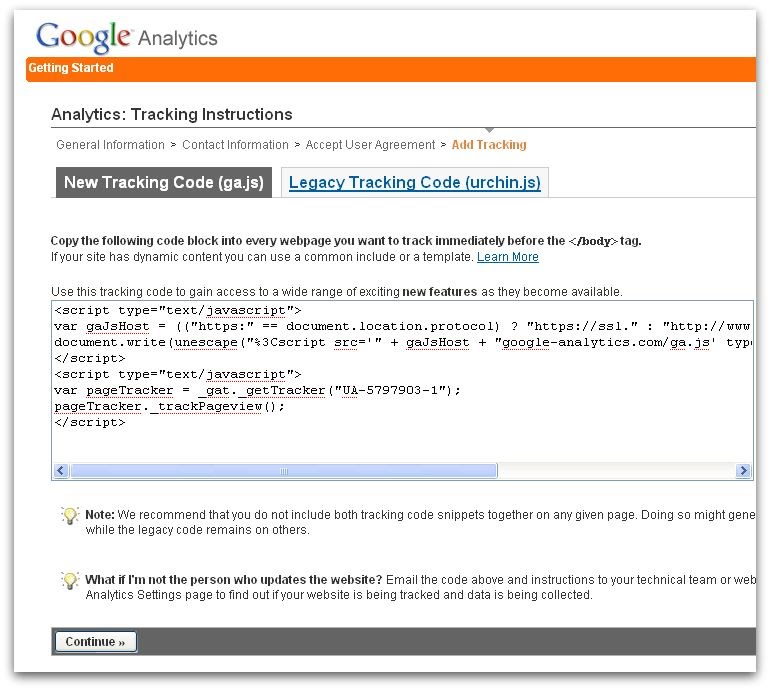Click the General Information breadcrumb step
Screen dimensions: 770x690
(110, 145)
